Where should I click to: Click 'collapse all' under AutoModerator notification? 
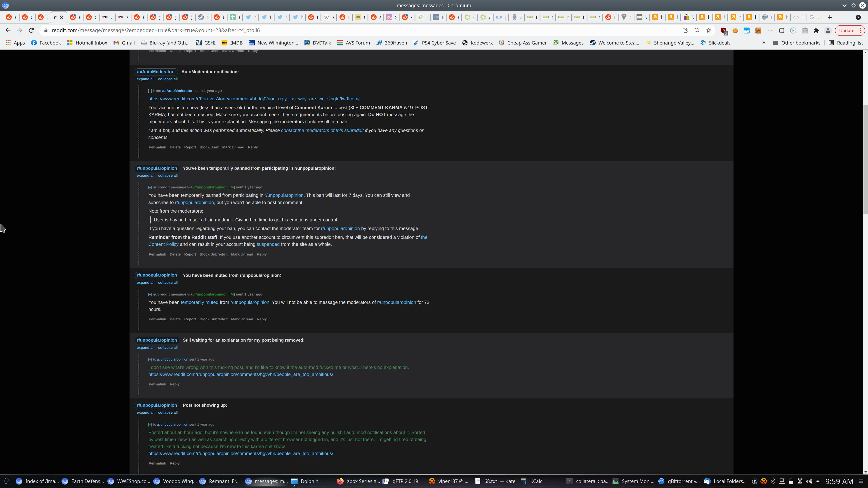[x=167, y=79]
